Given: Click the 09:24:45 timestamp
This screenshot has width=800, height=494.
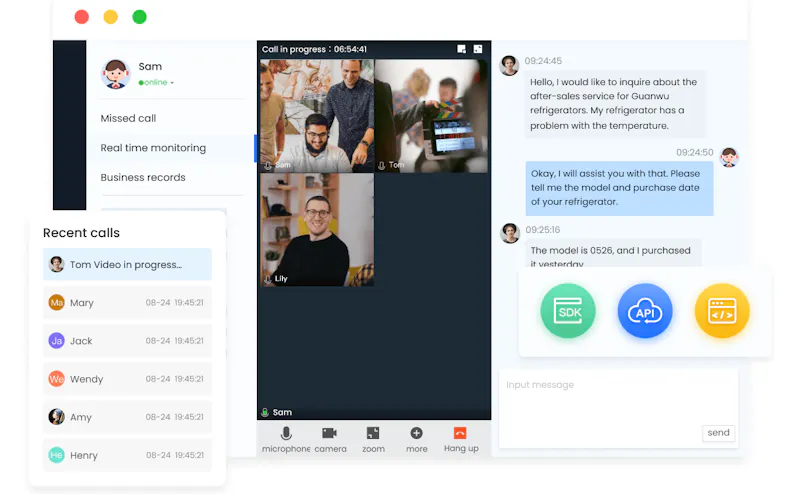Looking at the screenshot, I should (x=543, y=61).
